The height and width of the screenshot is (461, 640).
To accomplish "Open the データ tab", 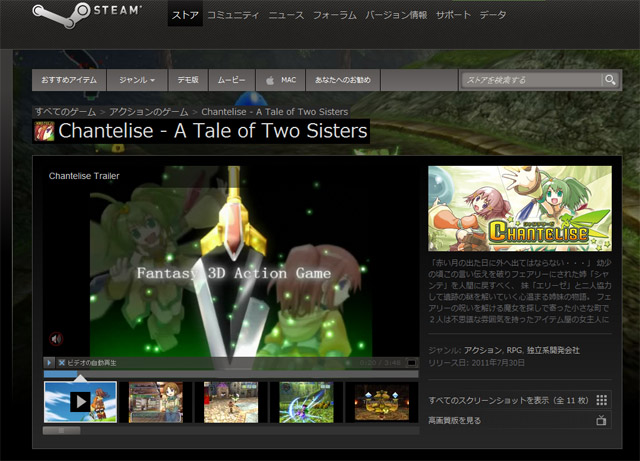I will point(493,15).
